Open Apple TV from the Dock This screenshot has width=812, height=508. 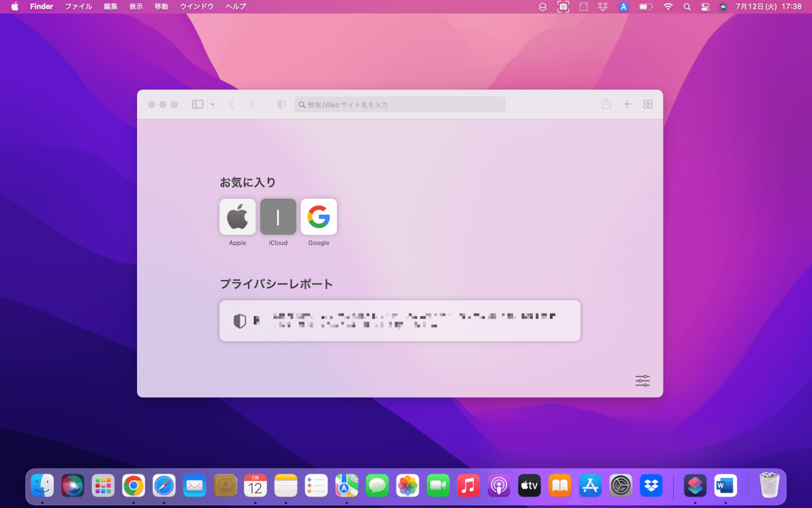pos(530,486)
